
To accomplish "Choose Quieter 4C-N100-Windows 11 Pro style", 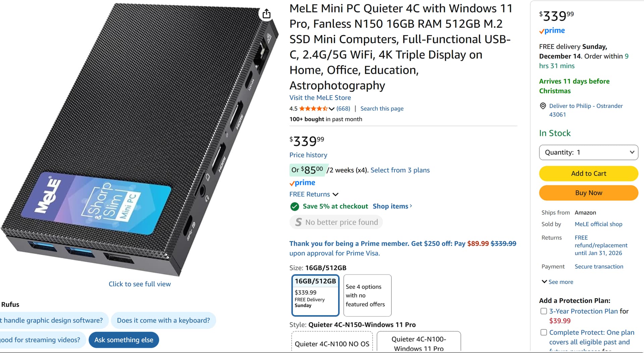I will (x=419, y=343).
